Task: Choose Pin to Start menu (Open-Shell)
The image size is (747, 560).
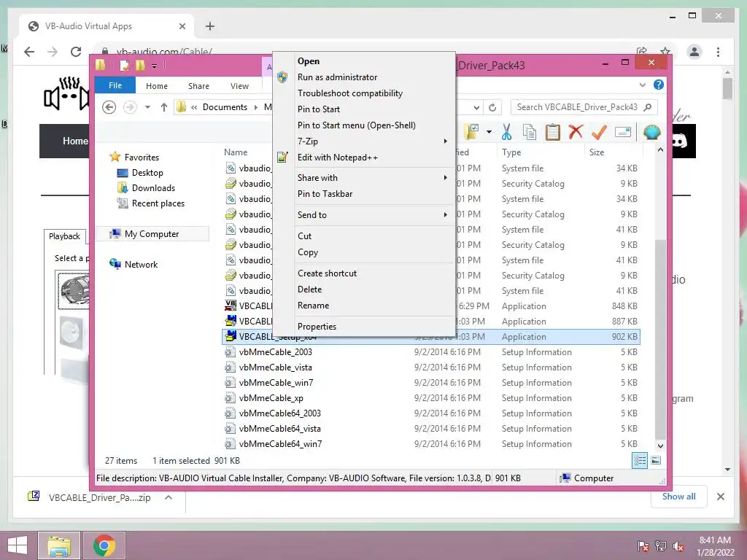Action: 364,125
